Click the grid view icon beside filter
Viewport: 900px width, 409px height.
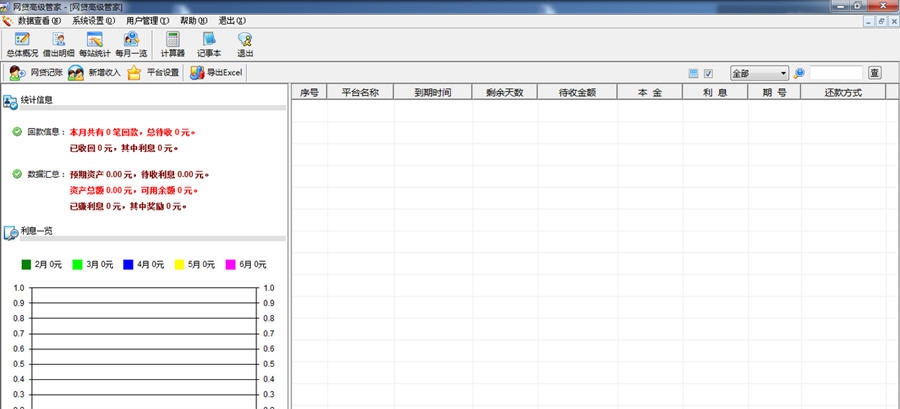[x=693, y=73]
